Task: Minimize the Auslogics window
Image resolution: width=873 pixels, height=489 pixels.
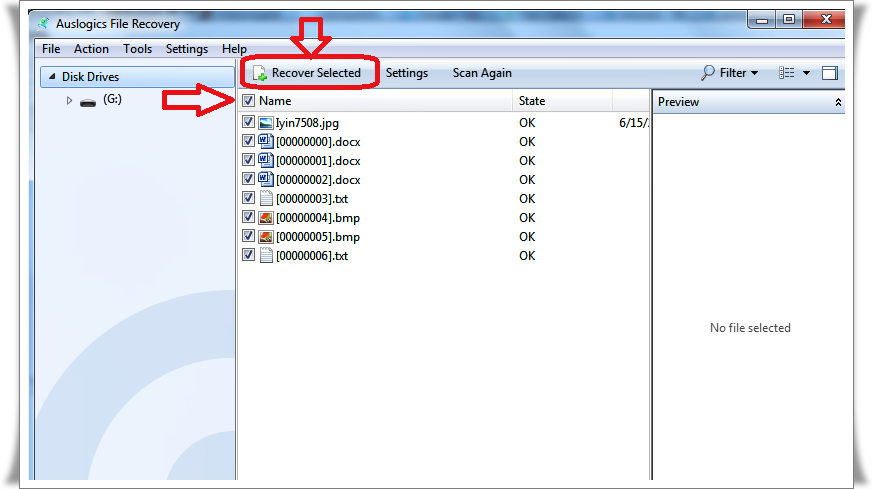Action: click(762, 20)
